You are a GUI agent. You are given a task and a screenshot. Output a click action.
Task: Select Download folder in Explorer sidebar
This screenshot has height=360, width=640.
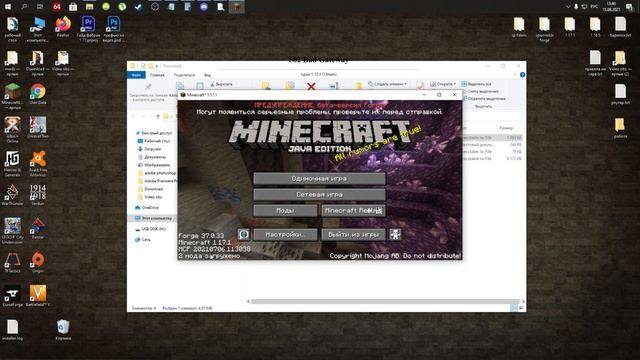coord(151,189)
